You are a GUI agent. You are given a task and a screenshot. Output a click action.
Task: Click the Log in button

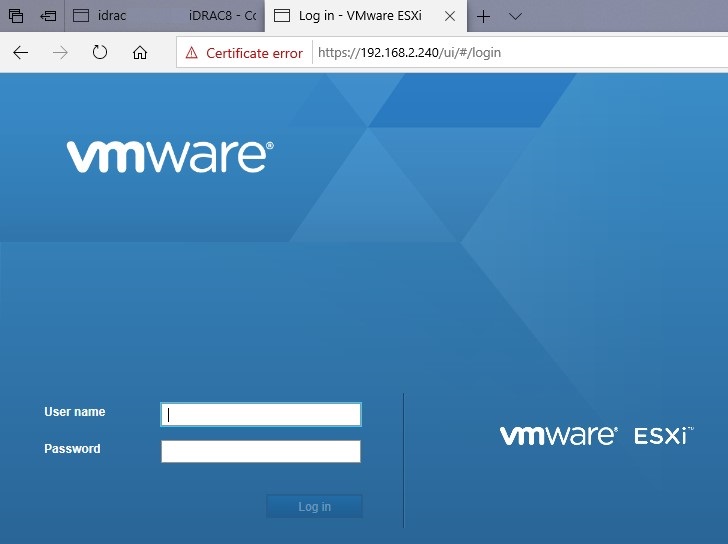point(314,506)
